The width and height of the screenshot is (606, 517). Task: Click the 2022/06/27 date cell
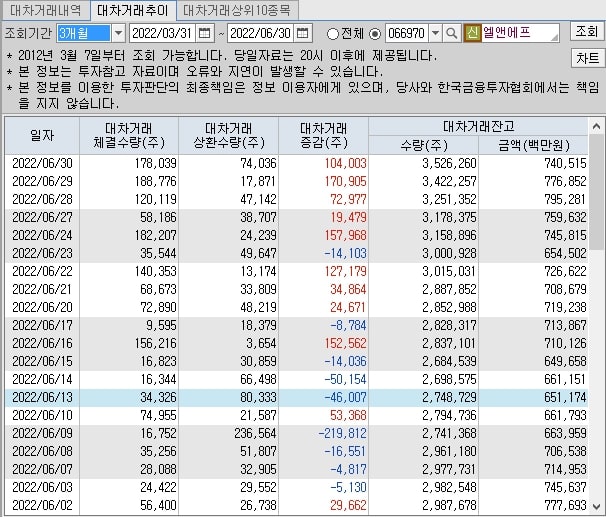pos(42,217)
